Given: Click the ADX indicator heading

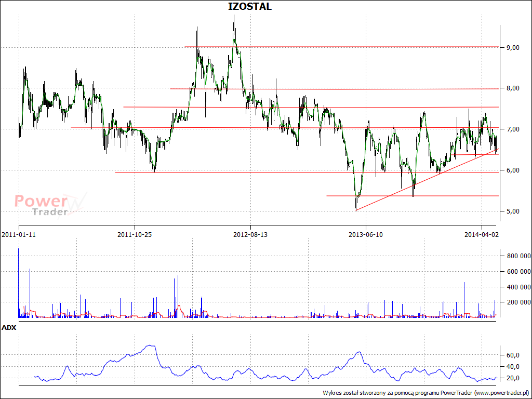Looking at the screenshot, I should tap(9, 328).
